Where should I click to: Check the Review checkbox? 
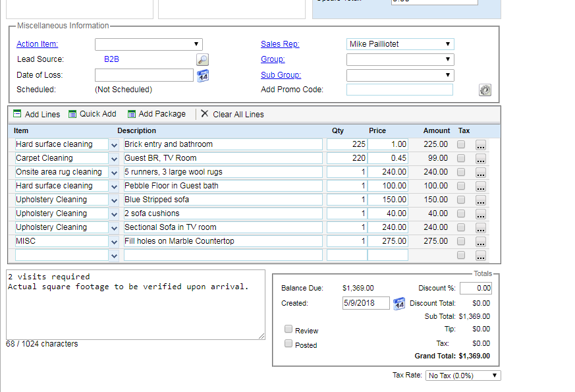(x=288, y=329)
